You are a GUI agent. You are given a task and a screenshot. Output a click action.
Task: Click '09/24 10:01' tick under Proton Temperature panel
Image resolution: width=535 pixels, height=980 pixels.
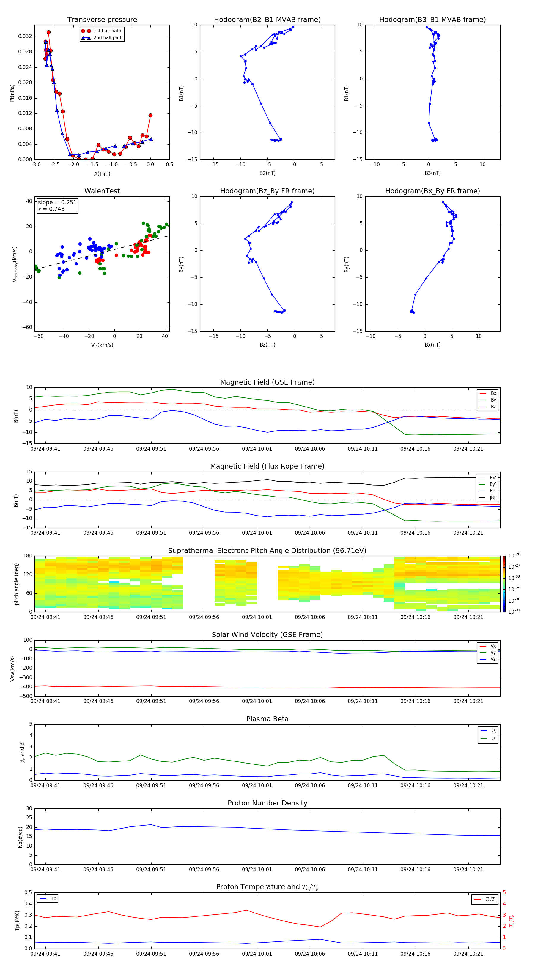point(257,954)
